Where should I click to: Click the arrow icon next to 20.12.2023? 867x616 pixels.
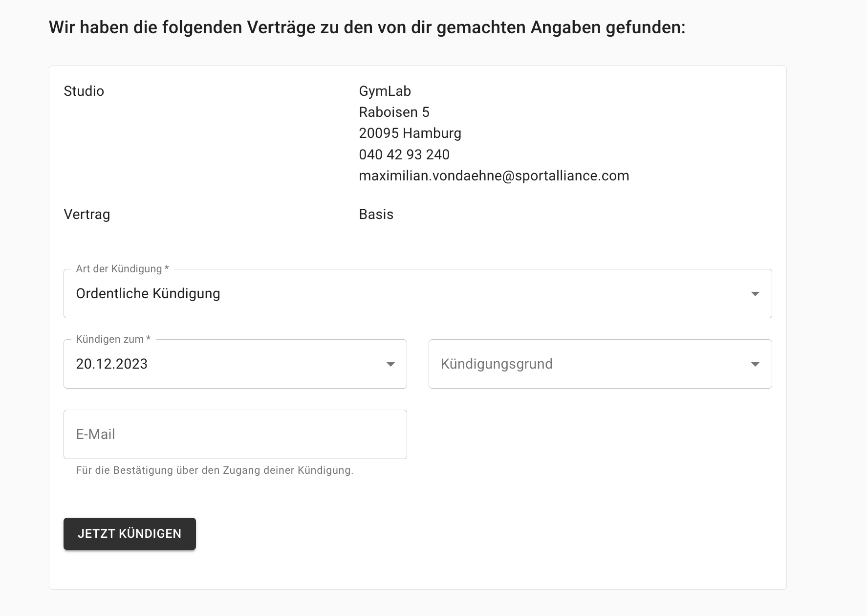tap(390, 364)
